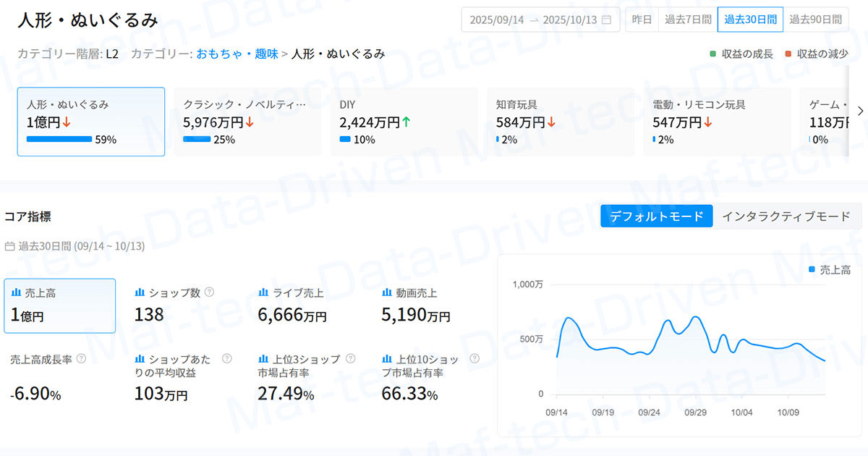Screen dimensions: 868x456
Task: Select the 売上高 metric card
Action: 59,305
